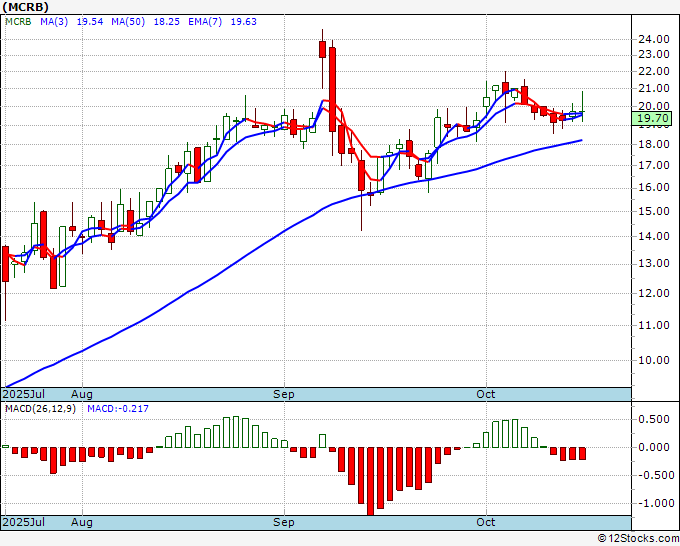Click the 12.00 price axis label

[x=654, y=293]
